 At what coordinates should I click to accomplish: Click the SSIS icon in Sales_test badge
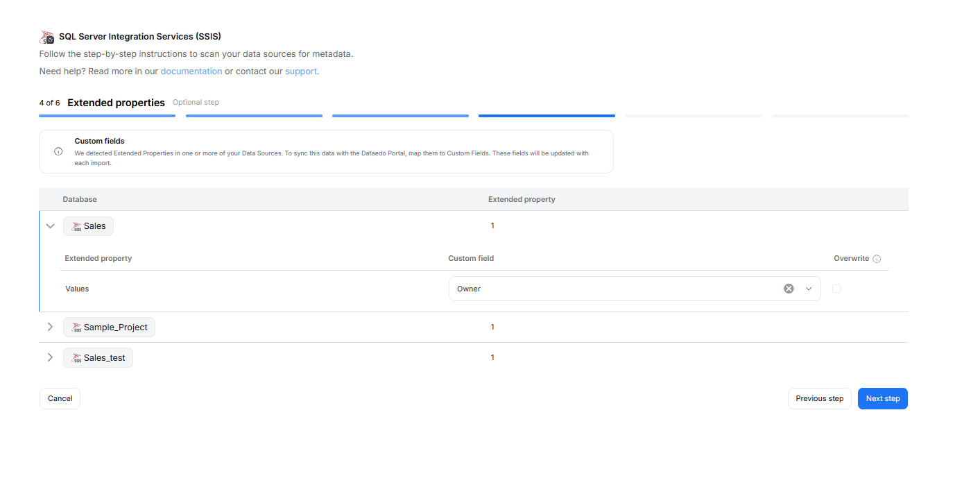coord(76,358)
